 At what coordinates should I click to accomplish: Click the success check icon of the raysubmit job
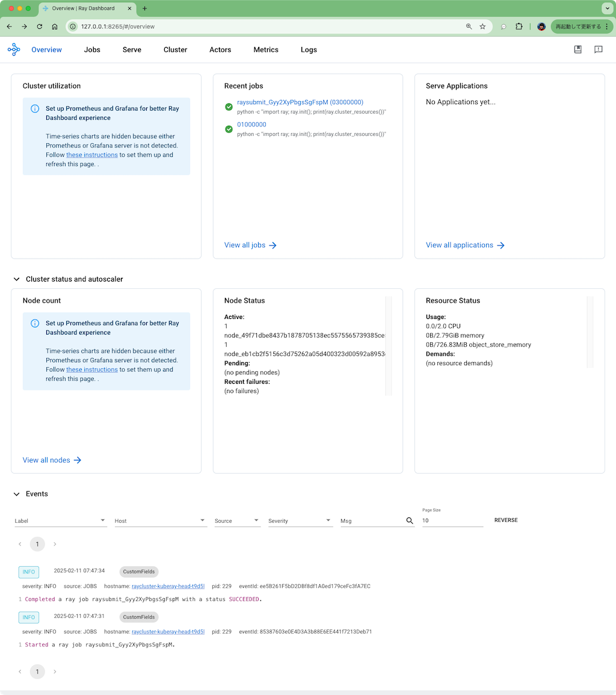pyautogui.click(x=229, y=107)
